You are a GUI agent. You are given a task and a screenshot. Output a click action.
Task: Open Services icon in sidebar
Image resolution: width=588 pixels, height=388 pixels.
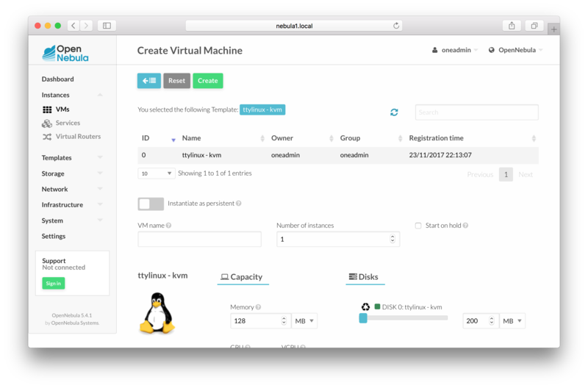click(47, 123)
